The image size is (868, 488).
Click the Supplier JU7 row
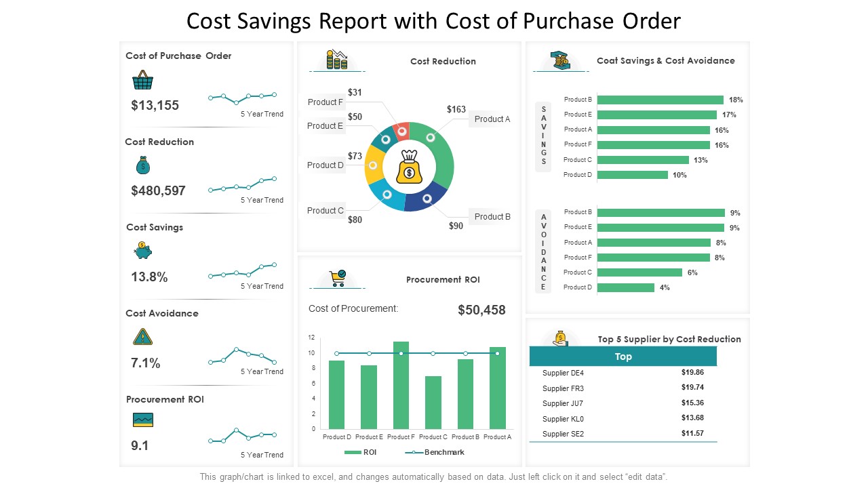pyautogui.click(x=623, y=403)
